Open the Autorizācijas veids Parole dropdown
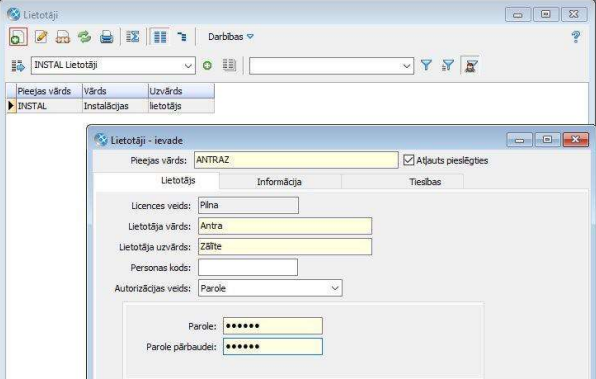The width and height of the screenshot is (596, 379). click(335, 288)
